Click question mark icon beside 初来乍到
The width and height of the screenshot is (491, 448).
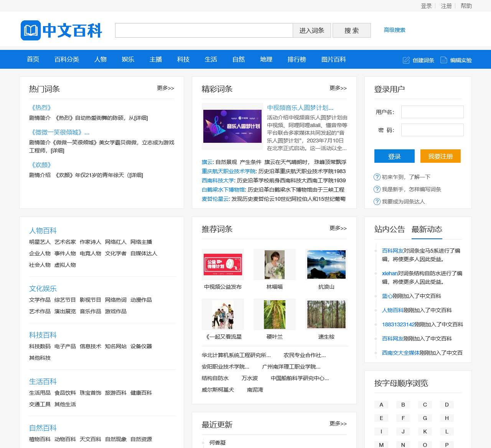pos(377,177)
